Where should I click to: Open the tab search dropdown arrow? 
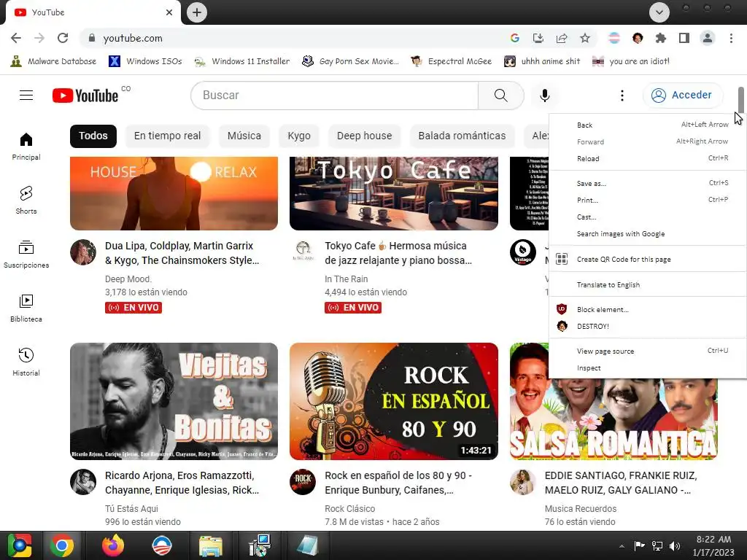[x=659, y=12]
